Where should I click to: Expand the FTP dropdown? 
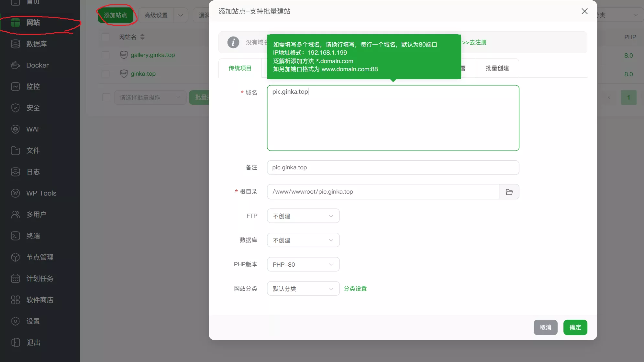pos(303,216)
